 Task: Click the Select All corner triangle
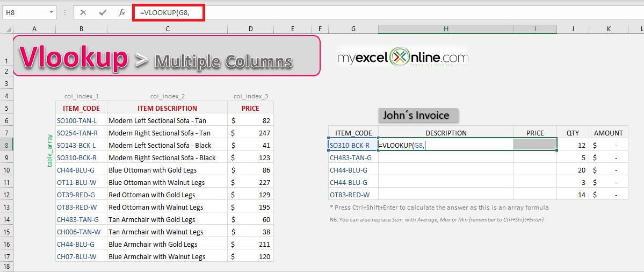(x=7, y=29)
